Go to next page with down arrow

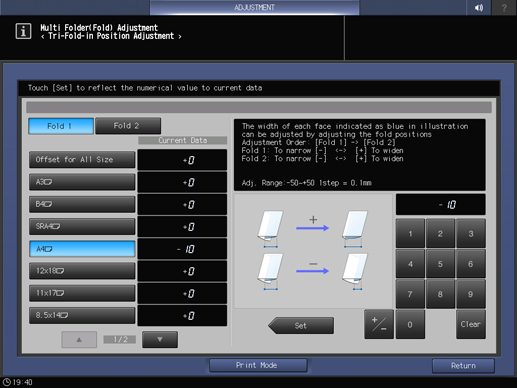pos(160,339)
